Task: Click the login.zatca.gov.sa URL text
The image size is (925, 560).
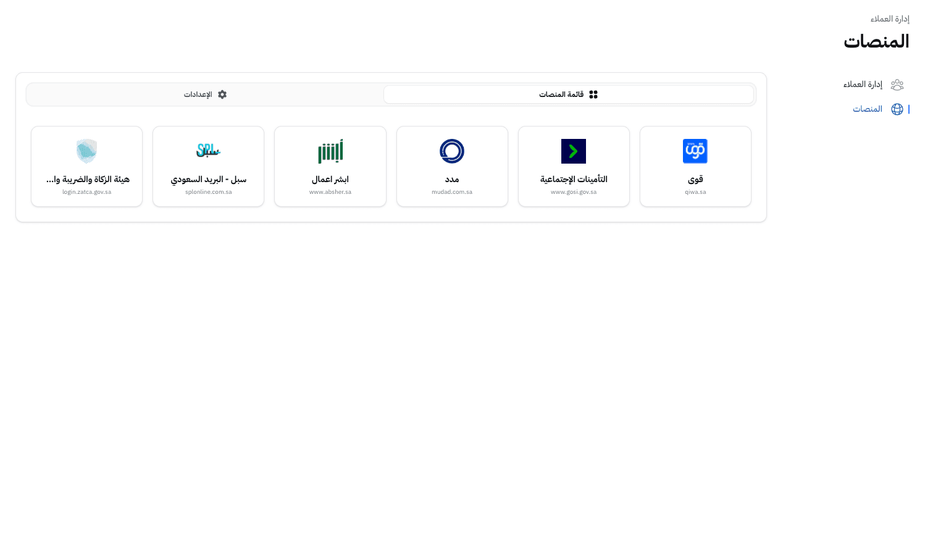Action: point(87,192)
